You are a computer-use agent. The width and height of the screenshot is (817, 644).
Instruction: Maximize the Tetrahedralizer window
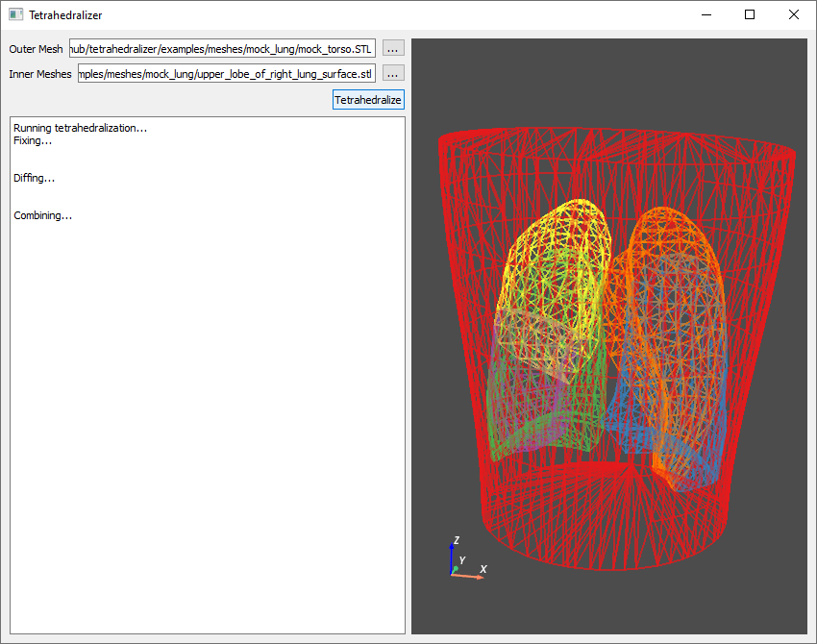point(750,14)
